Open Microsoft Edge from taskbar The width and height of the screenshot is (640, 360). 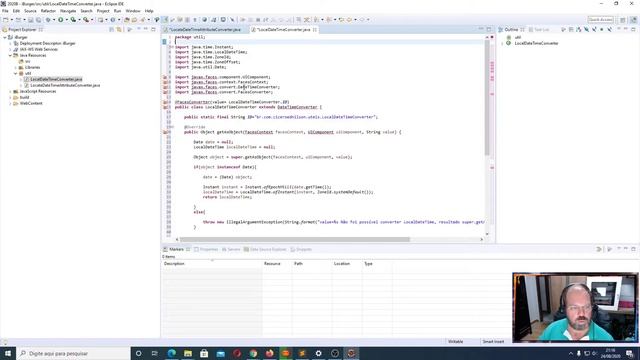click(171, 353)
